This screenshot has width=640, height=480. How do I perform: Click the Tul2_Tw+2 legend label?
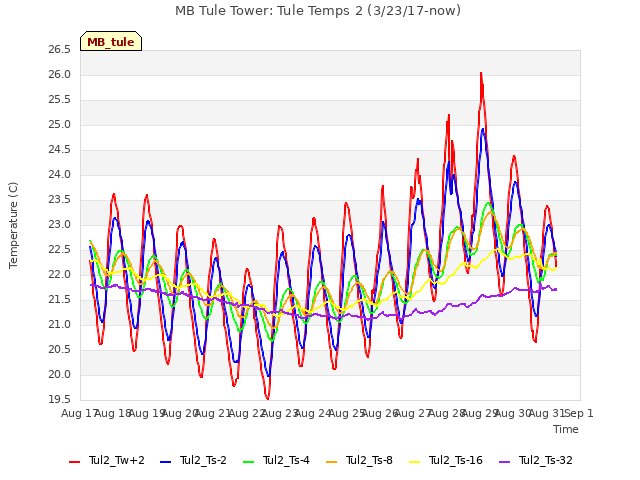tap(117, 460)
